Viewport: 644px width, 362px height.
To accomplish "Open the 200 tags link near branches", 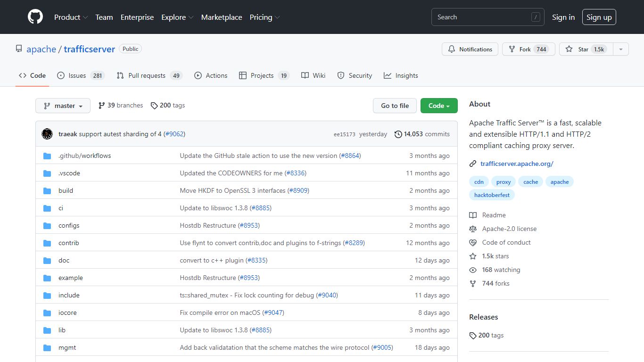I will (x=168, y=105).
